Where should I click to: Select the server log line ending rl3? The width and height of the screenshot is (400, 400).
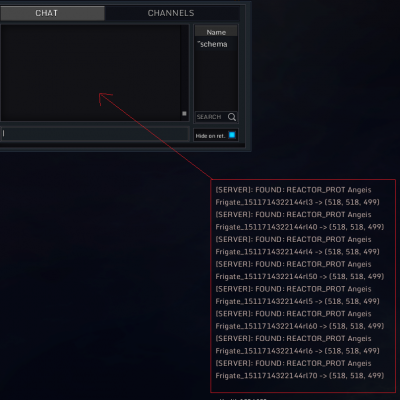297,196
